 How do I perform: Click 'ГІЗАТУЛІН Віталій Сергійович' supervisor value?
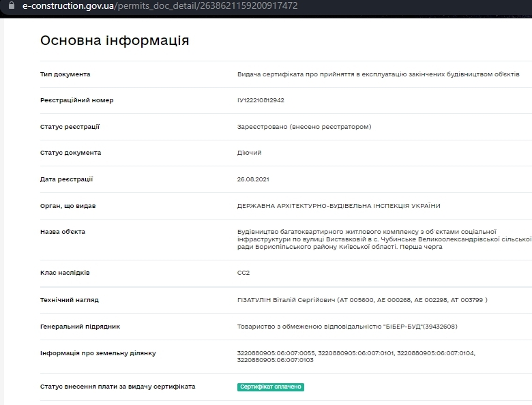click(362, 300)
